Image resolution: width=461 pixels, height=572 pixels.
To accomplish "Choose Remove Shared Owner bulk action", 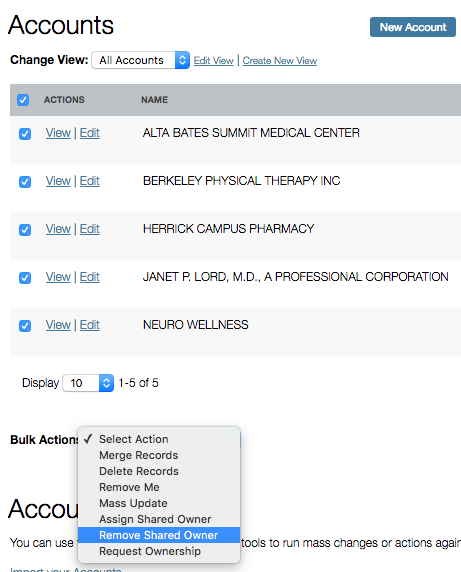I will tap(159, 535).
